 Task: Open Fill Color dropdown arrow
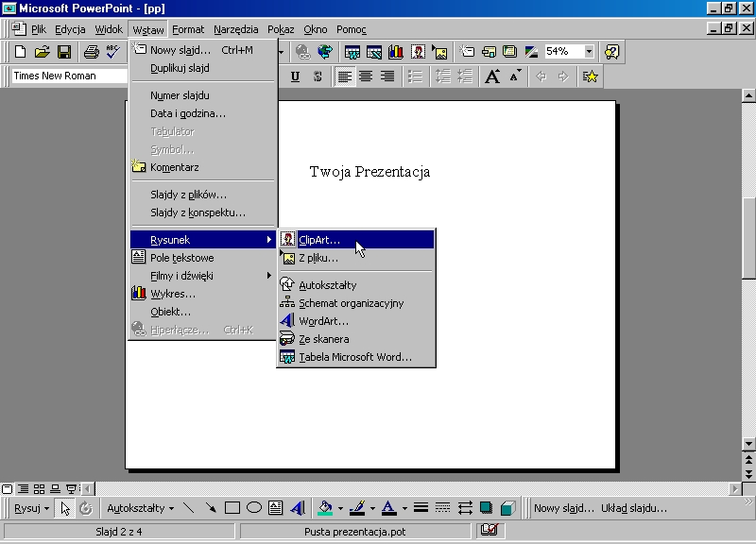click(x=340, y=508)
